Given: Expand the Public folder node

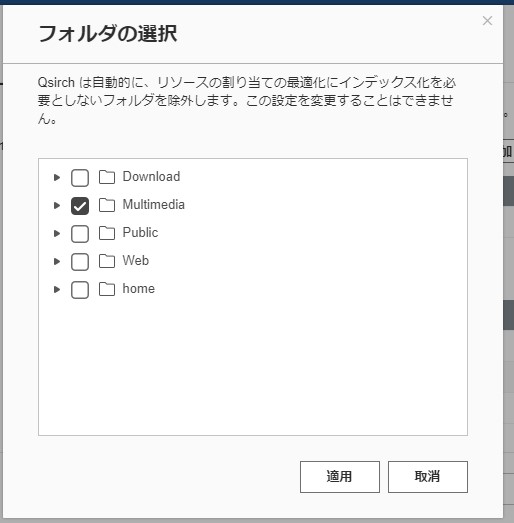Looking at the screenshot, I should (x=57, y=233).
